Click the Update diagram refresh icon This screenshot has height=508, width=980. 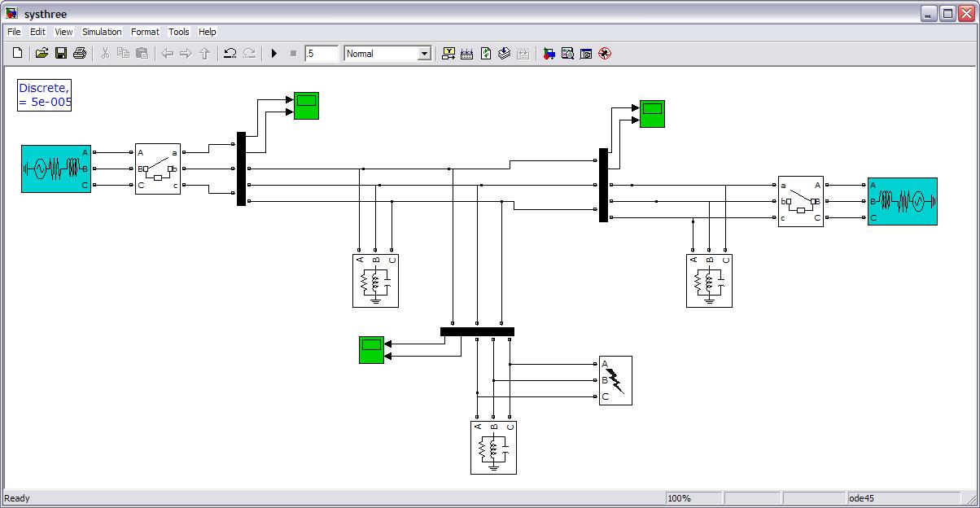(x=486, y=54)
